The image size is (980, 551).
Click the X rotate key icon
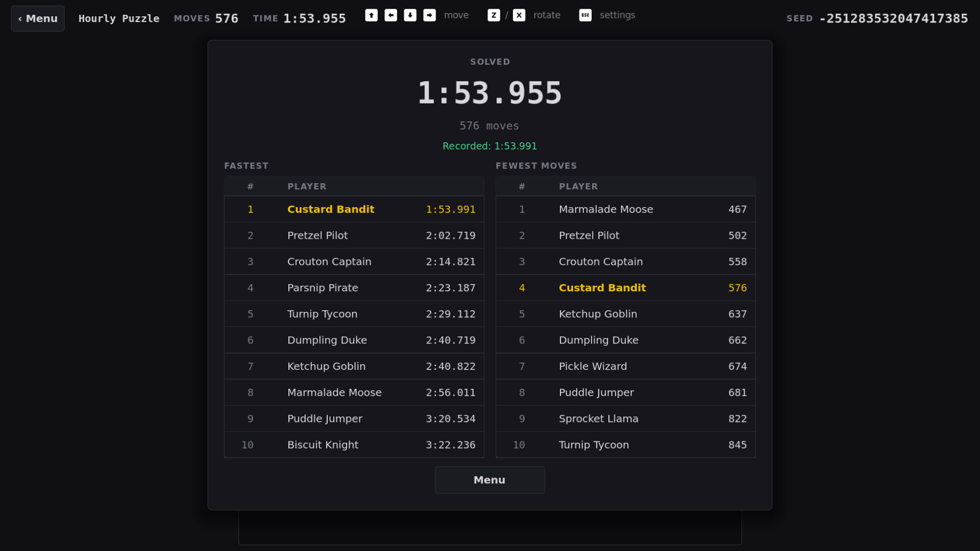(519, 15)
